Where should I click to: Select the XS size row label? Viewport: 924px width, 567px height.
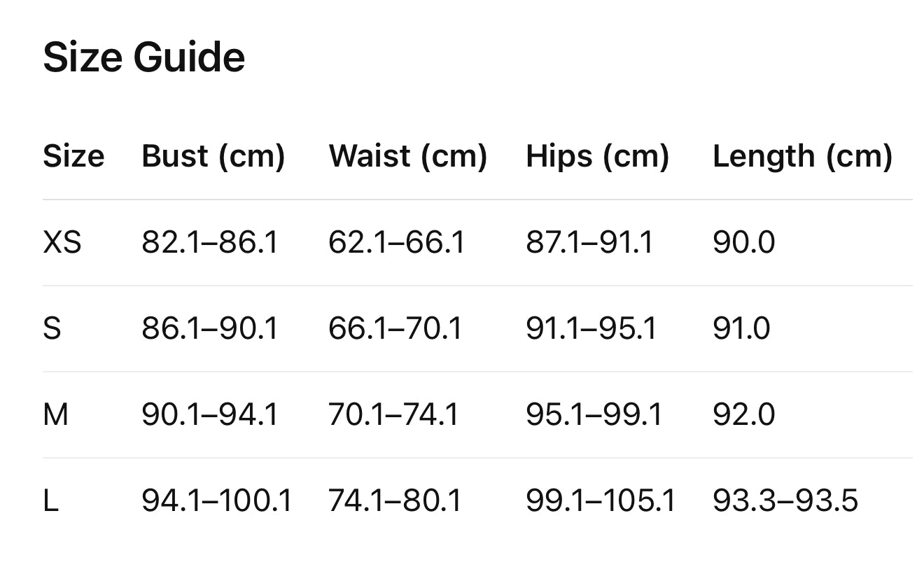coord(62,243)
